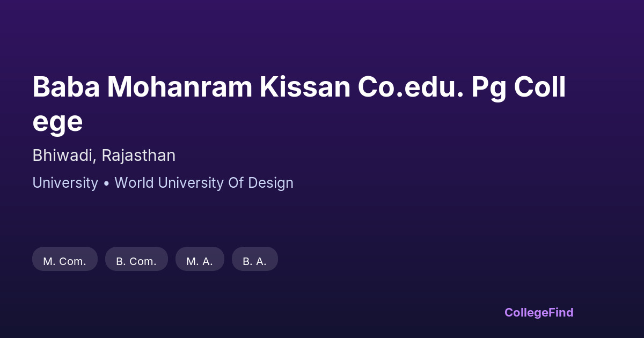
Task: Click the bullet separator after University
Action: (x=106, y=183)
